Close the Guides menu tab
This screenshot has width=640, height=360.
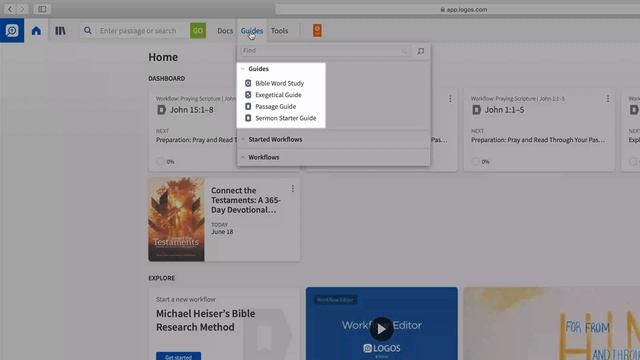pyautogui.click(x=252, y=31)
